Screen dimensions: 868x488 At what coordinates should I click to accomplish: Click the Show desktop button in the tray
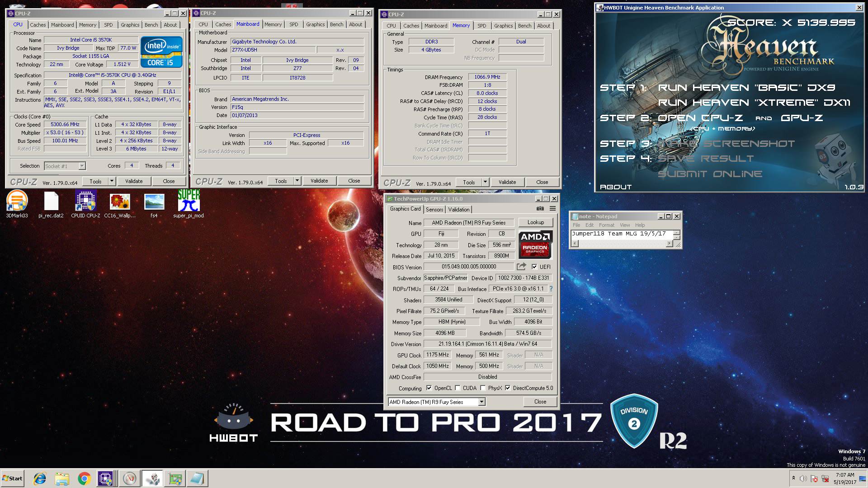(863, 479)
